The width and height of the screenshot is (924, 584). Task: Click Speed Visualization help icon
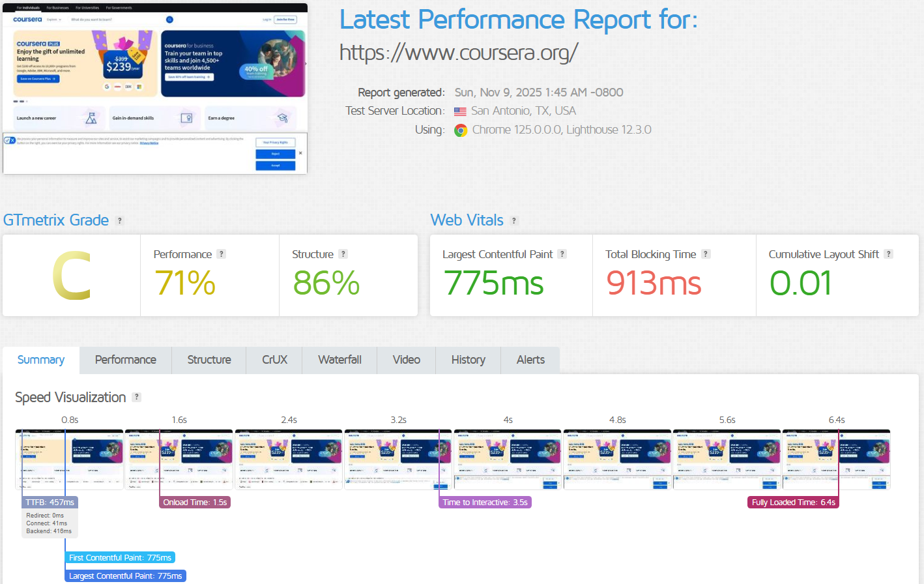136,397
